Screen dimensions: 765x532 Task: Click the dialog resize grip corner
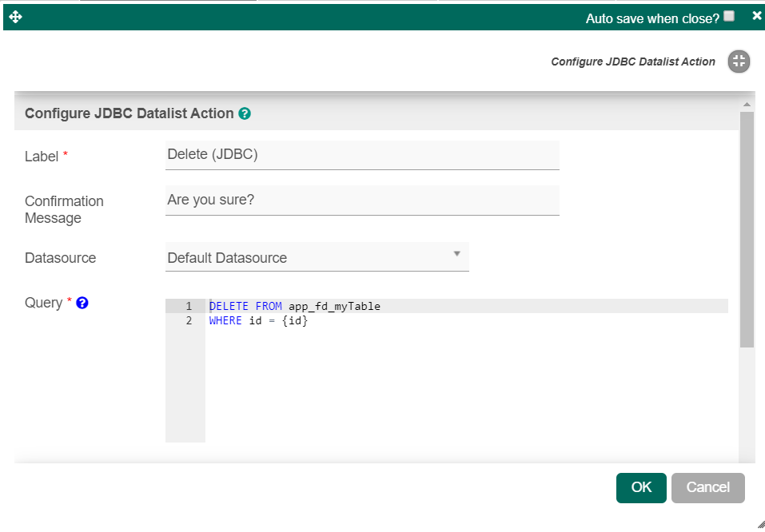[x=759, y=524]
